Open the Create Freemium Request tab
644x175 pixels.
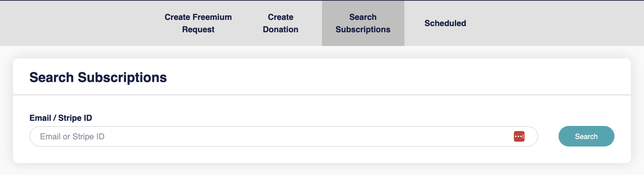click(198, 23)
